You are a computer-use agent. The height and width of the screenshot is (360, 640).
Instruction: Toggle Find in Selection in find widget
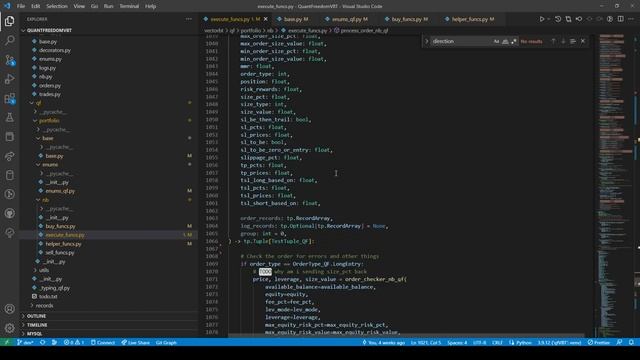(573, 41)
